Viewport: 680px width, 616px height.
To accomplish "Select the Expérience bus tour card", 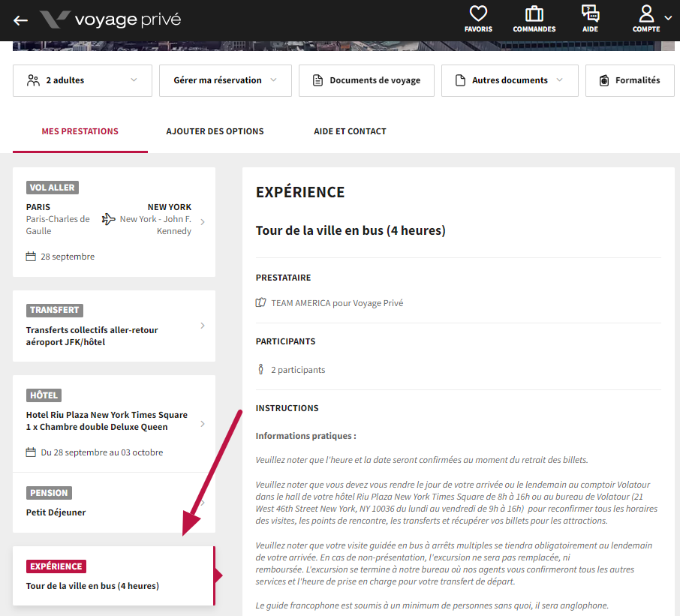I will [114, 575].
